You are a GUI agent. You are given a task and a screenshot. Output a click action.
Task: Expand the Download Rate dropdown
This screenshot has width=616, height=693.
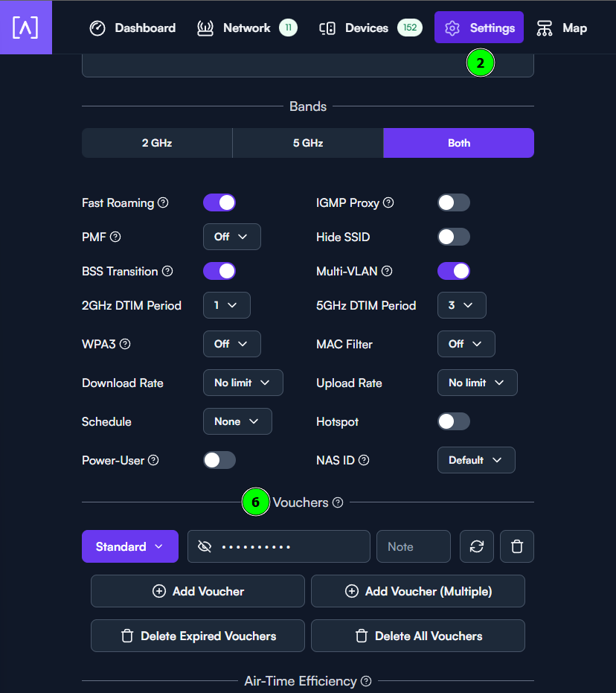pos(243,383)
